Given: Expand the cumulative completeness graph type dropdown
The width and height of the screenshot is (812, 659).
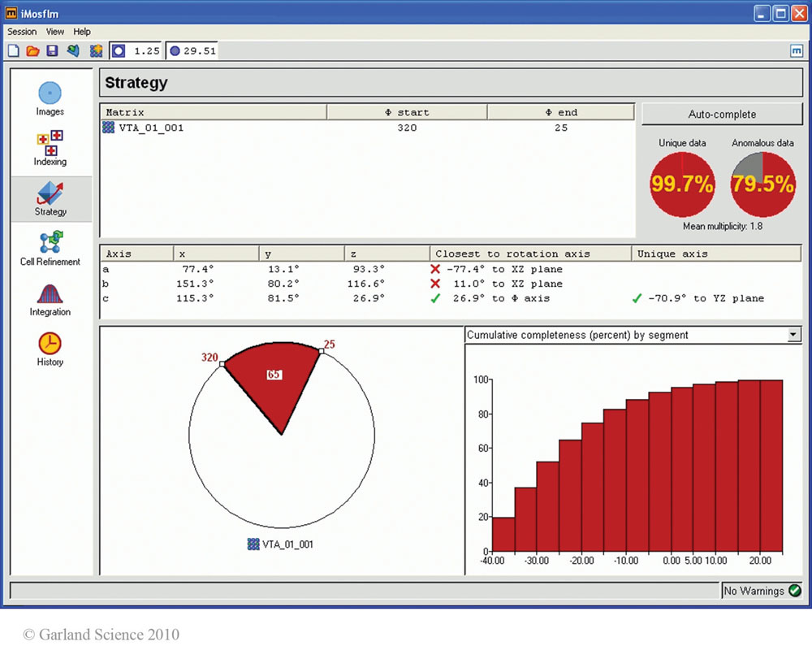Looking at the screenshot, I should [793, 335].
